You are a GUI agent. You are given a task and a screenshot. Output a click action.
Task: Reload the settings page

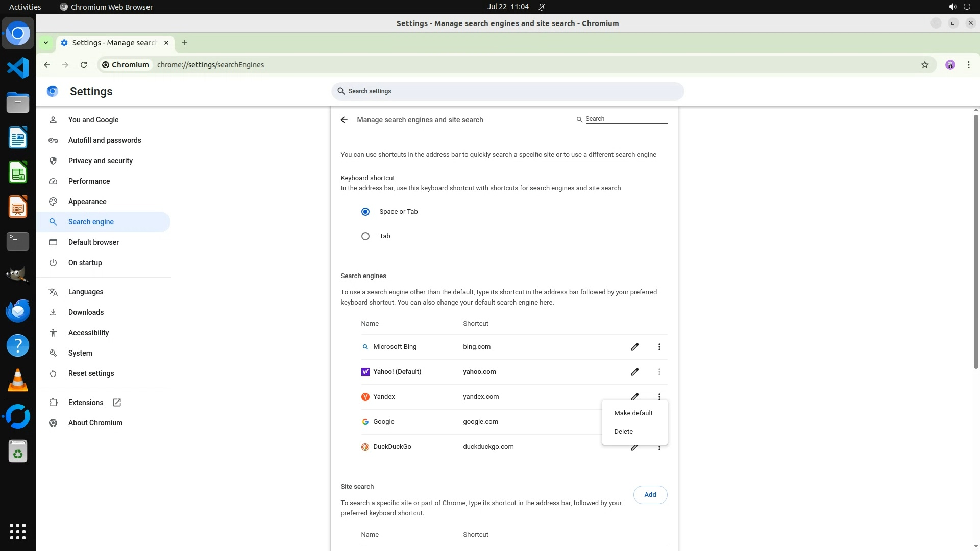click(84, 65)
